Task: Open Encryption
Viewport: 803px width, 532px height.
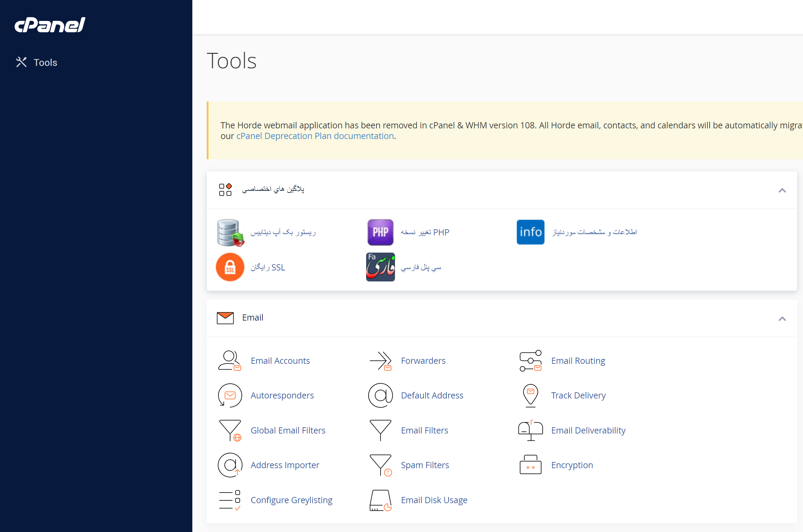Action: (x=572, y=465)
